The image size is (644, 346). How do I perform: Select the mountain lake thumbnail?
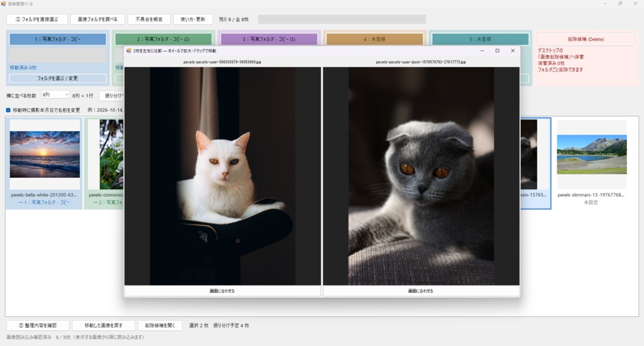click(592, 155)
